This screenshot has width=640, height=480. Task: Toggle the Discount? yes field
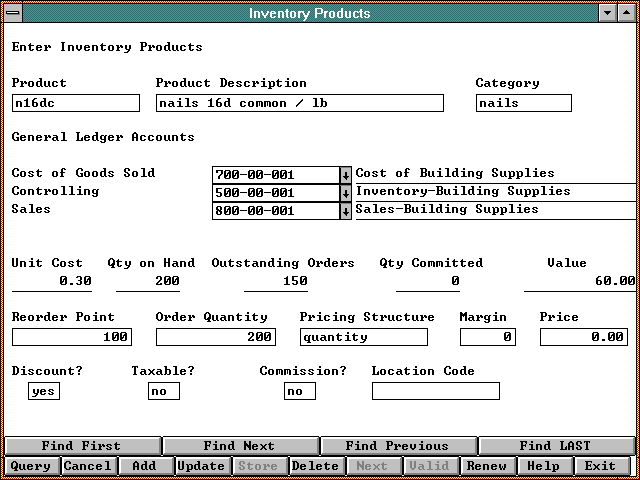[x=43, y=391]
